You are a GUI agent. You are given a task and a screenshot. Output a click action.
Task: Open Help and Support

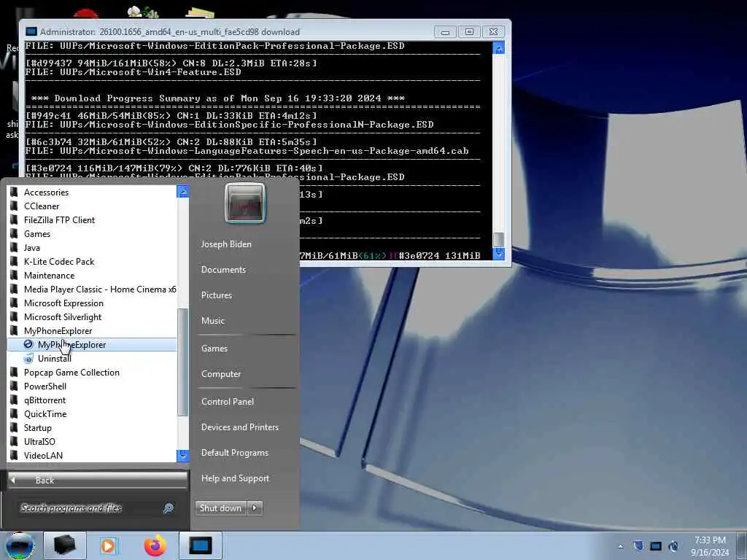(235, 478)
